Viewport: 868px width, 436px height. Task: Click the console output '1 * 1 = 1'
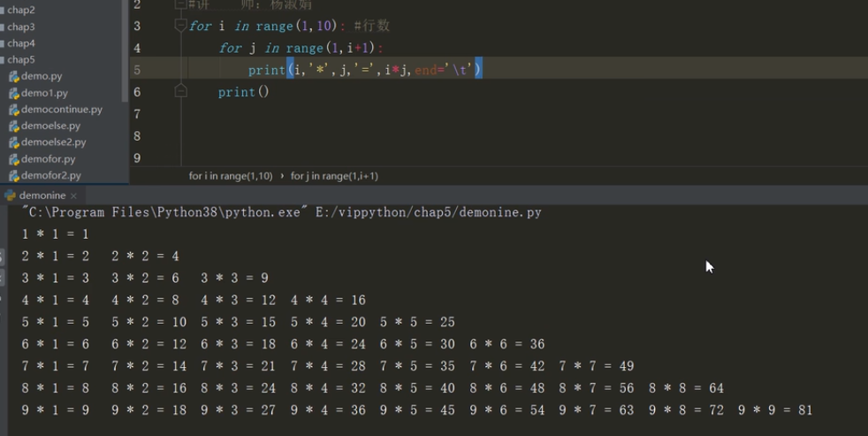56,233
